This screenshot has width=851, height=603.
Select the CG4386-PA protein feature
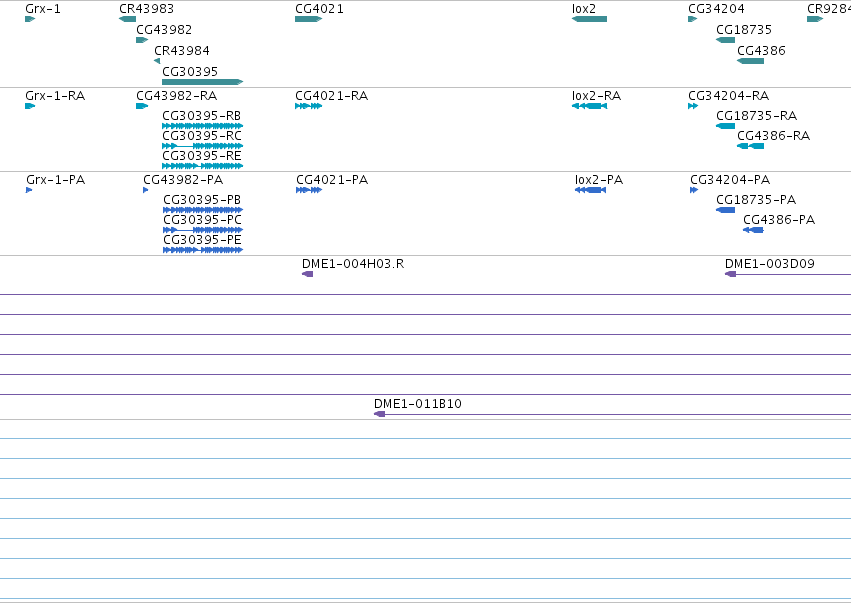click(753, 230)
